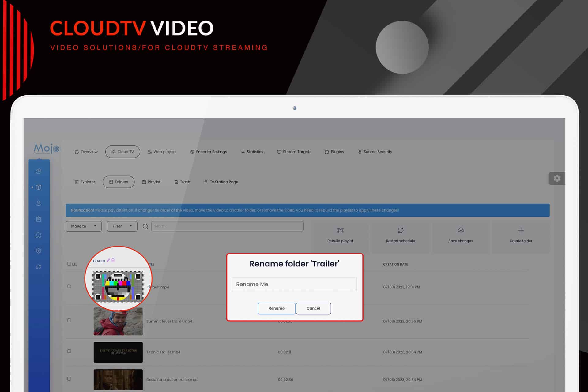Click the 00:02:11 duration value
Screen dimensions: 588x392
(x=285, y=352)
